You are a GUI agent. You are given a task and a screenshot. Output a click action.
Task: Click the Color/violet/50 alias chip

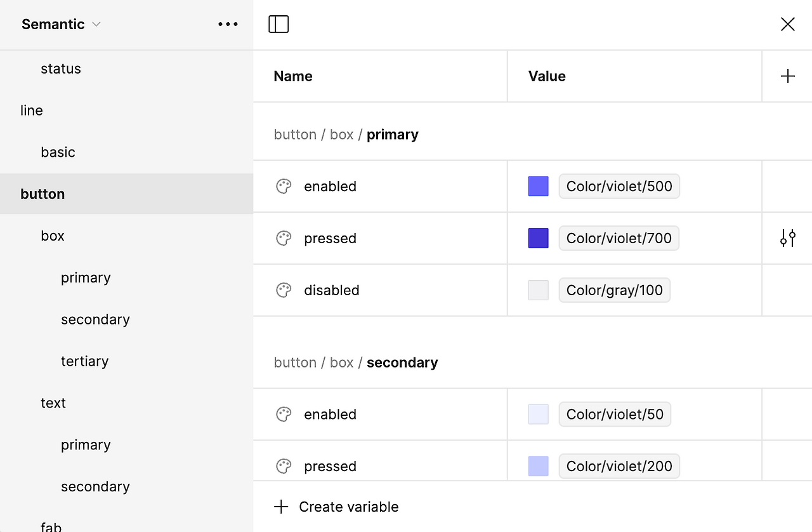point(614,414)
